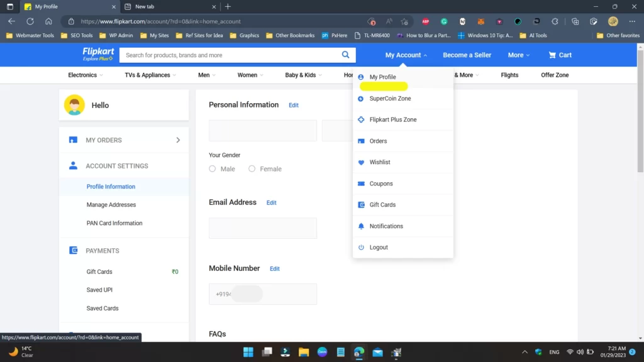
Task: Expand My Account dropdown
Action: pyautogui.click(x=406, y=55)
